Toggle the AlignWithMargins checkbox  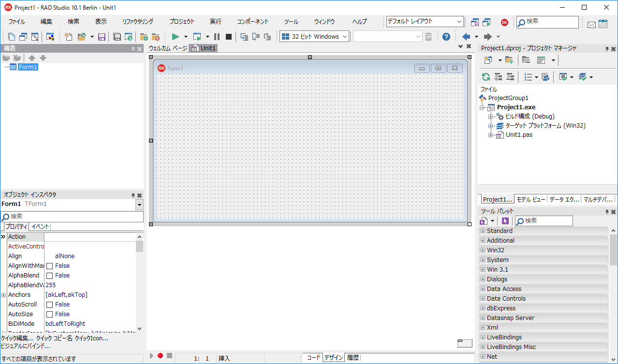pos(49,266)
